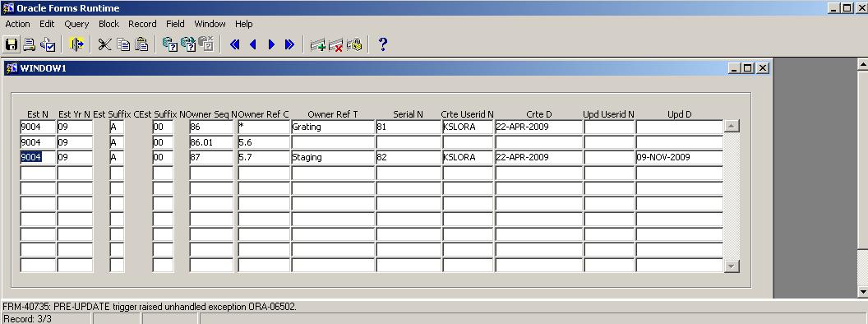Click the Insert Record icon

[318, 44]
